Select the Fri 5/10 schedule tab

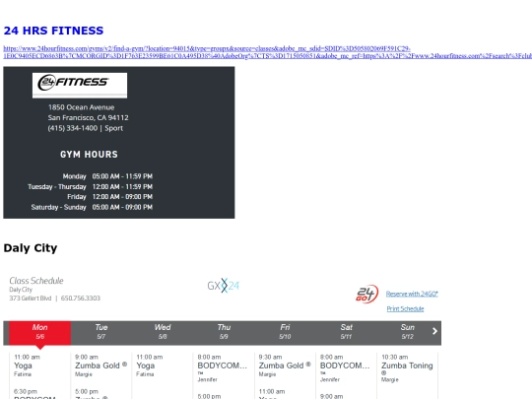click(x=285, y=333)
